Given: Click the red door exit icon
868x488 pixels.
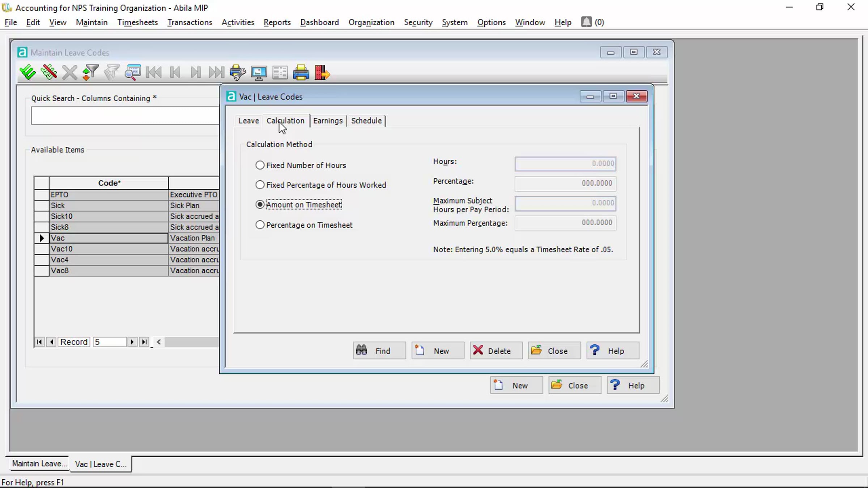Looking at the screenshot, I should click(322, 73).
